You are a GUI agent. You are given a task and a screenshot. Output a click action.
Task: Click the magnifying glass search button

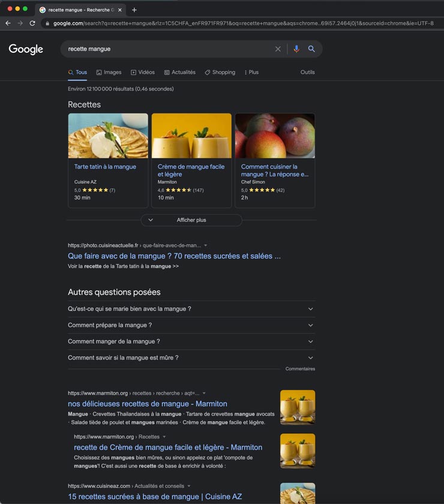tap(311, 49)
